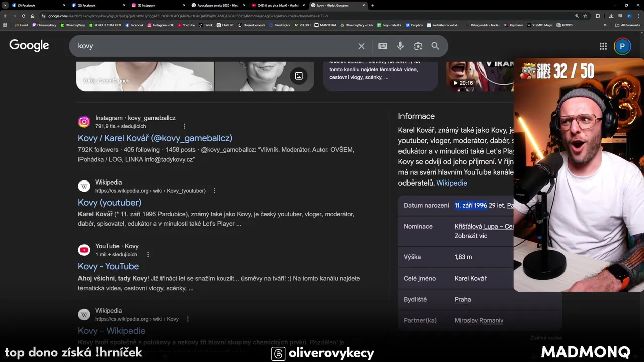The height and width of the screenshot is (362, 644).
Task: Open the YouTube bookmark
Action: coord(186,25)
